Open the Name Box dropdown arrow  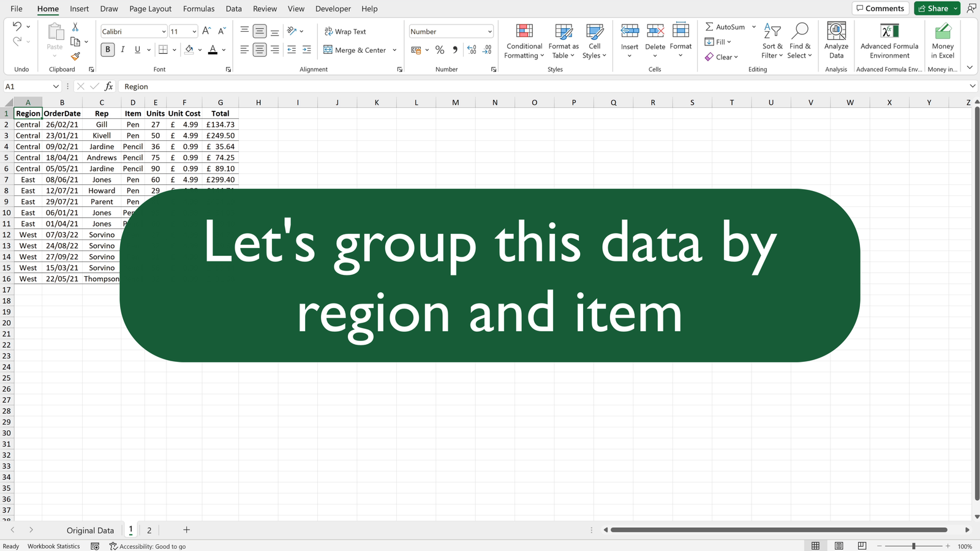pyautogui.click(x=56, y=86)
